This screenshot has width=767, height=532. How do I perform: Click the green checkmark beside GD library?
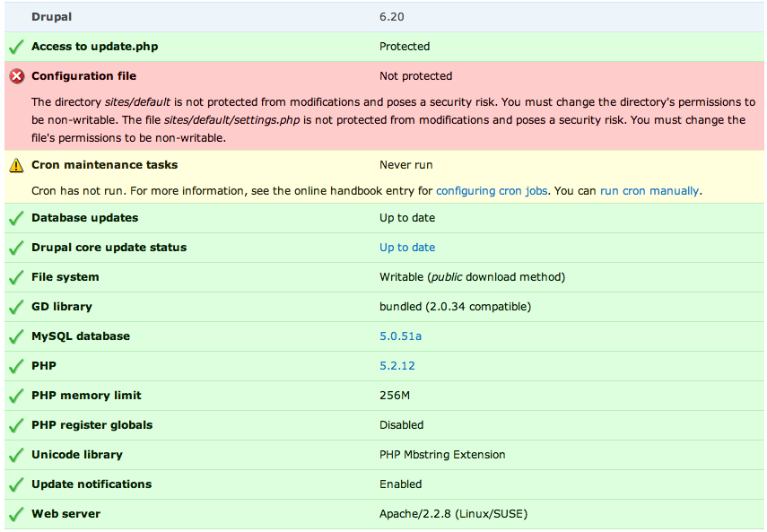[16, 307]
